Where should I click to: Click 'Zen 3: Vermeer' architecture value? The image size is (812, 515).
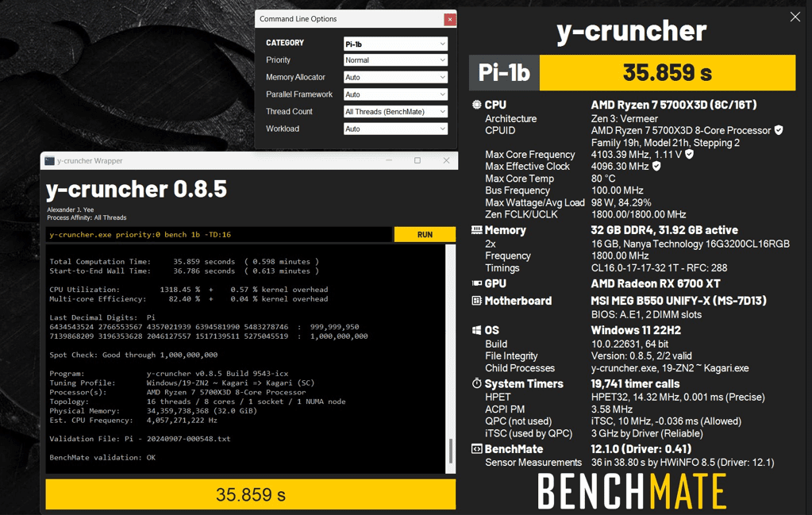coord(625,118)
